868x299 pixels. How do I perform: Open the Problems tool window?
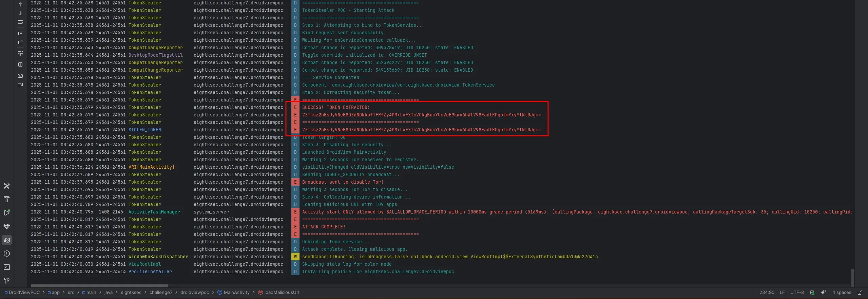(x=7, y=254)
